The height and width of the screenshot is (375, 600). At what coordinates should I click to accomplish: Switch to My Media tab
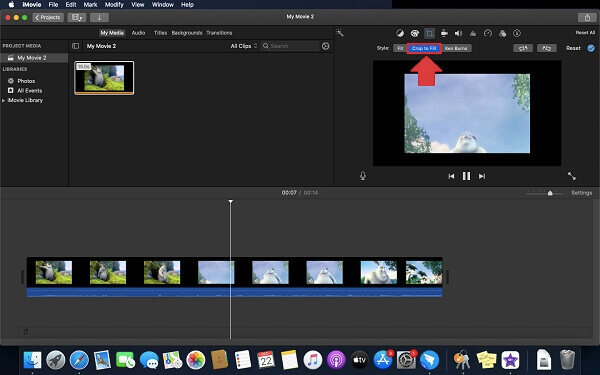tap(112, 33)
